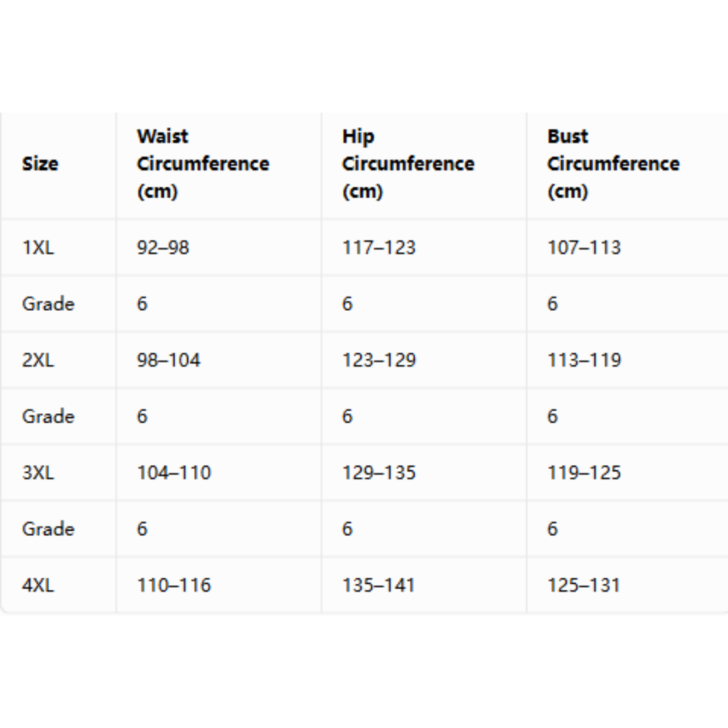Click the 3XL size cell
The image size is (728, 728).
[x=38, y=473]
